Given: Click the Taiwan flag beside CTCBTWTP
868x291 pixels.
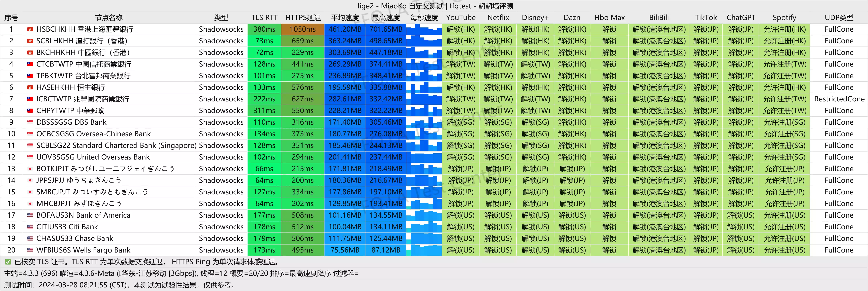Looking at the screenshot, I should (30, 64).
